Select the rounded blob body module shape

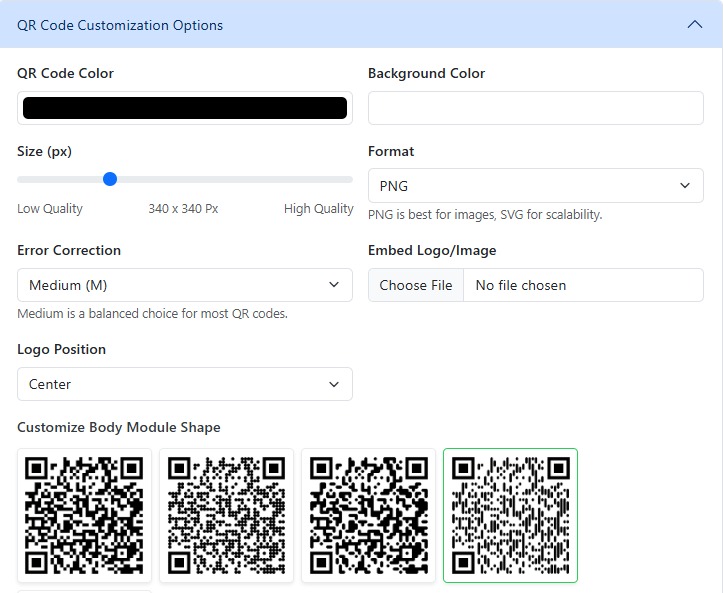368,516
